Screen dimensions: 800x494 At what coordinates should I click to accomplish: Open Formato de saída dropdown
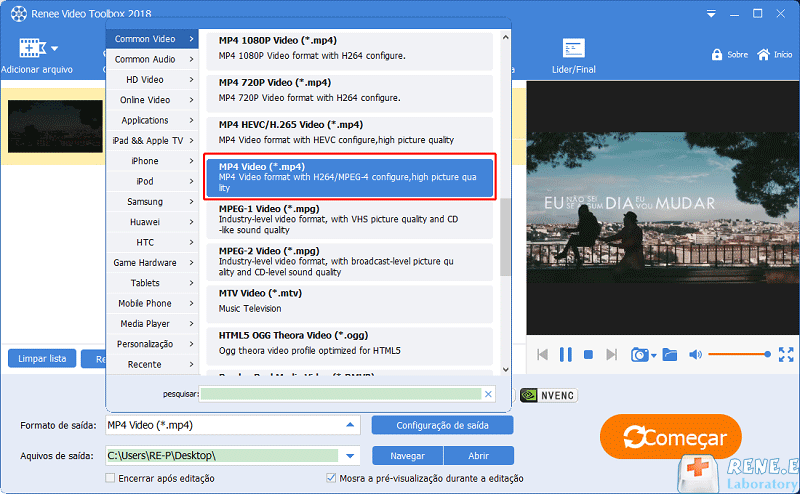point(350,425)
